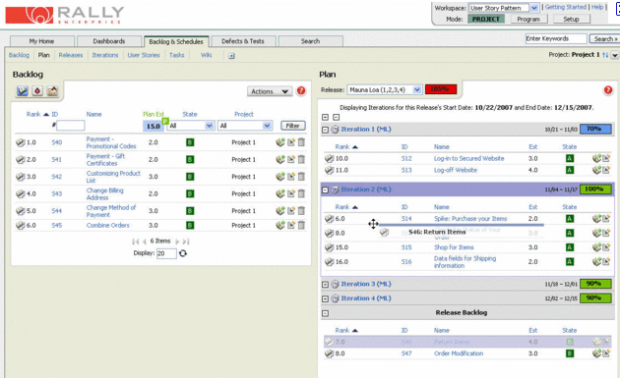The width and height of the screenshot is (620, 378).
Task: Click the first Backlog toolbar icon
Action: (x=23, y=91)
